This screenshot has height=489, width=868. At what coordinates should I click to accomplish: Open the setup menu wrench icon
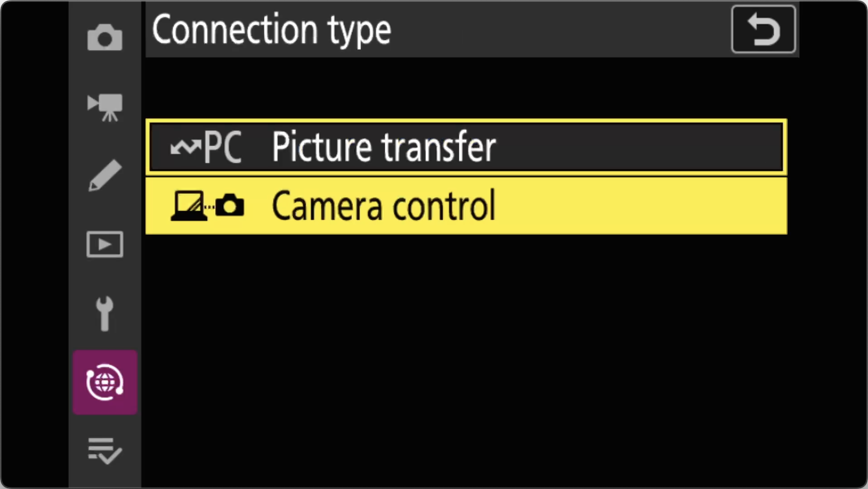click(x=105, y=314)
